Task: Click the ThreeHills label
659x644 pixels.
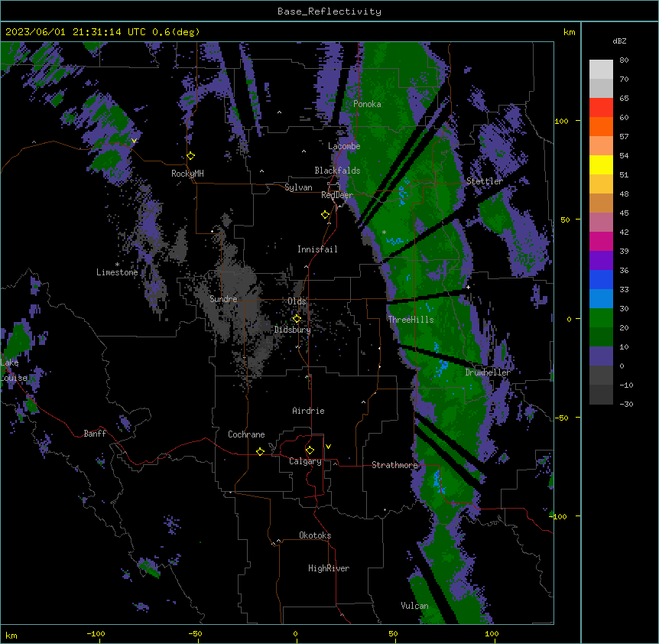Action: click(x=411, y=320)
